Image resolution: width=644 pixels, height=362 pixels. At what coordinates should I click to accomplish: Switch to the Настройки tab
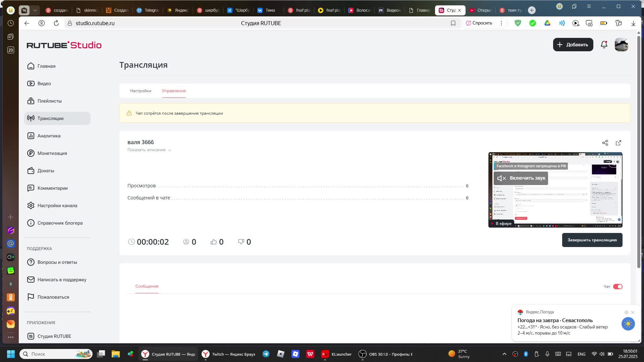click(141, 91)
